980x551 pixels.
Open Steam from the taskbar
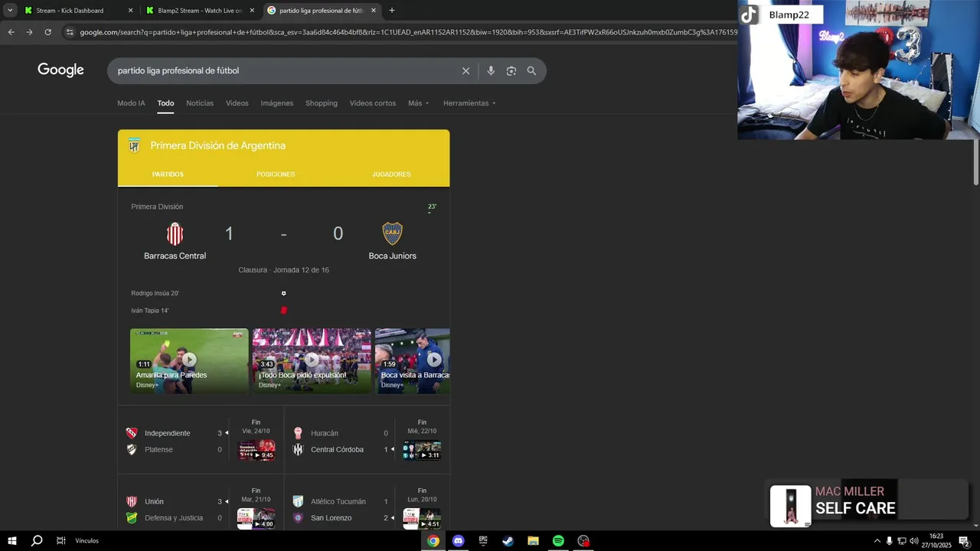pos(508,541)
